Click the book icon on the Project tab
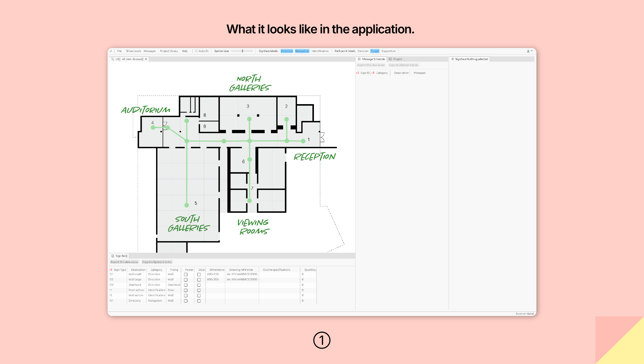 click(x=390, y=59)
